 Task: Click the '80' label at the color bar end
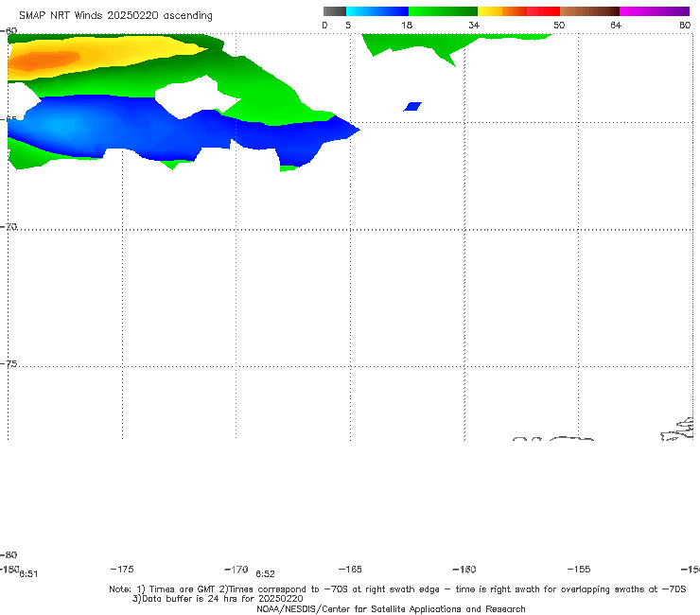click(x=685, y=26)
